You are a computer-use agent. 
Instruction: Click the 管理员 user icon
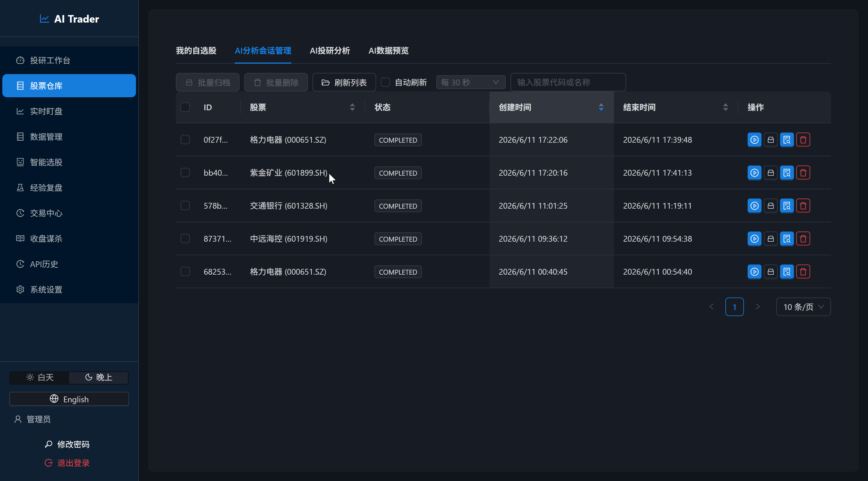point(18,419)
